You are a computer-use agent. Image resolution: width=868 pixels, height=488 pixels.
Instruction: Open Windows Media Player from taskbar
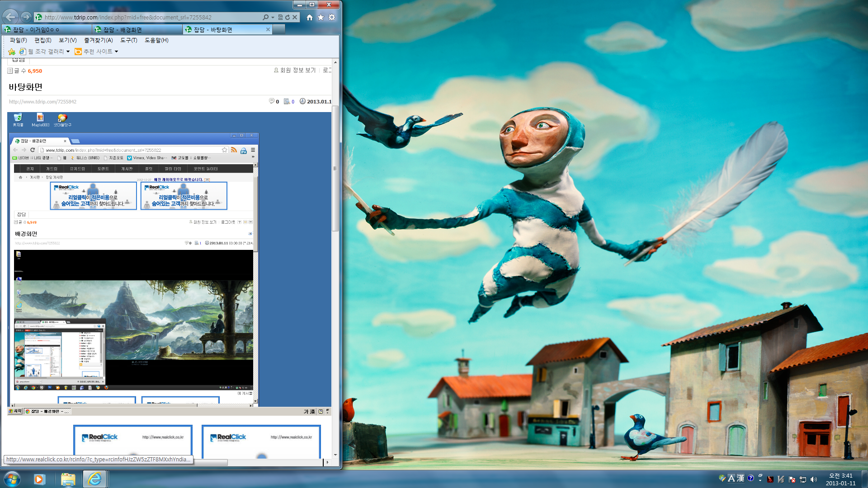coord(39,479)
